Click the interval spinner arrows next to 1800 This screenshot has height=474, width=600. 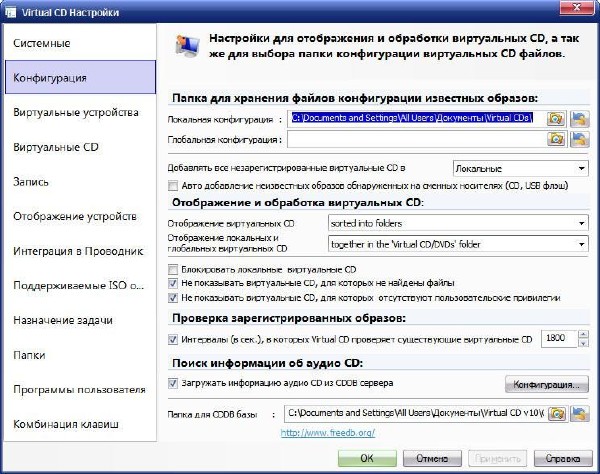(x=582, y=341)
